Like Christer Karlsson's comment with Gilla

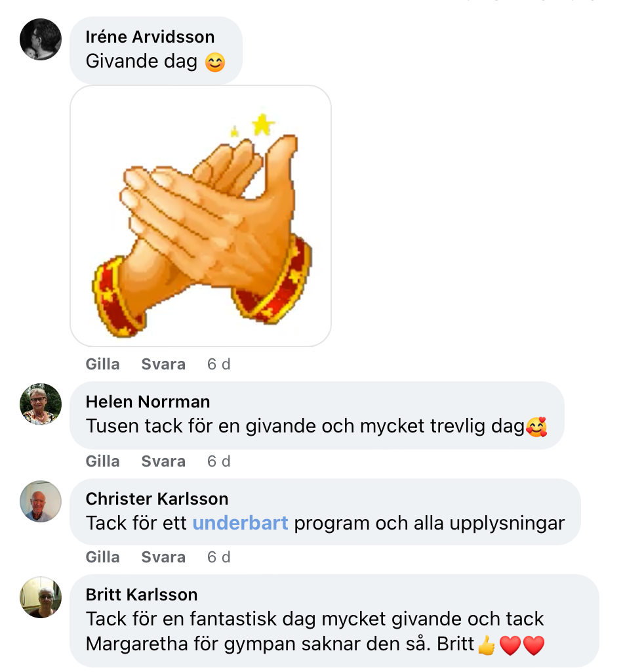pos(102,557)
